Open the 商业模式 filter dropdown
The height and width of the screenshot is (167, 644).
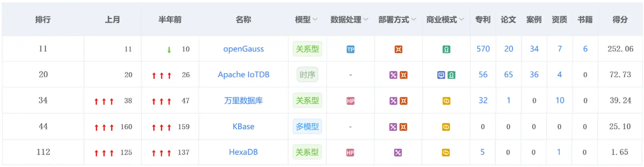pyautogui.click(x=461, y=20)
